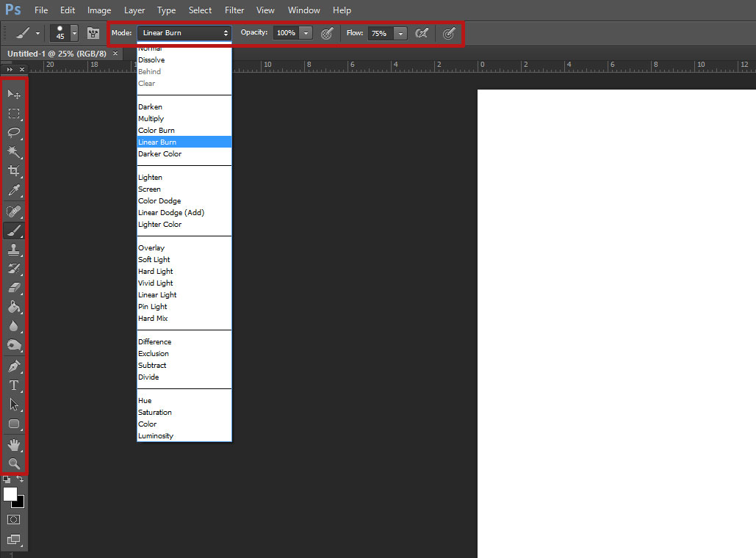
Task: Select the Clone Stamp tool
Action: click(x=14, y=250)
